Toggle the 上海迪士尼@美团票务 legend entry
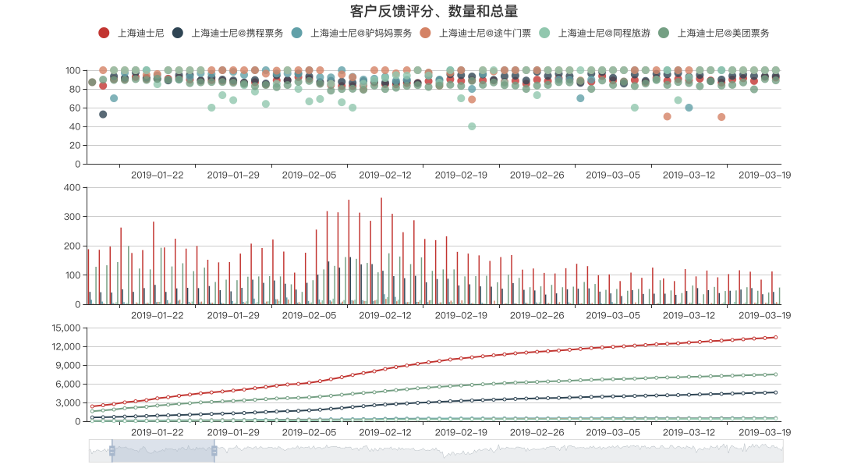Image resolution: width=868 pixels, height=468 pixels. point(714,34)
